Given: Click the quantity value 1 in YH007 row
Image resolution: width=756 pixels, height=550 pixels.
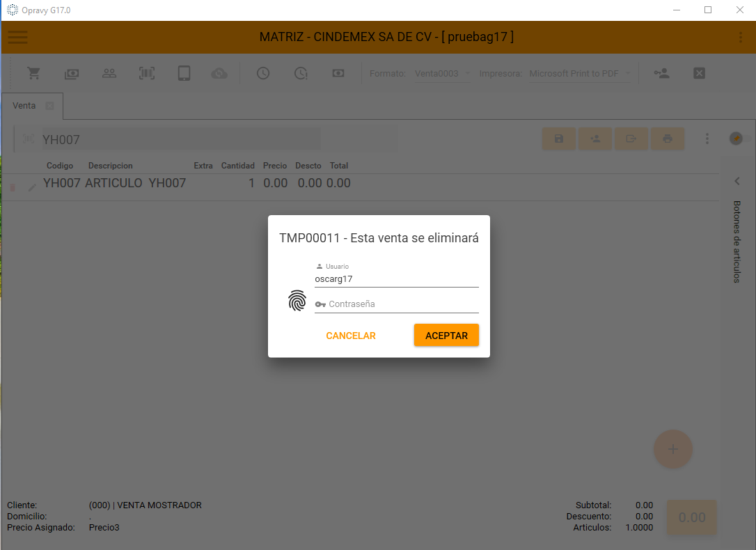Looking at the screenshot, I should coord(251,183).
